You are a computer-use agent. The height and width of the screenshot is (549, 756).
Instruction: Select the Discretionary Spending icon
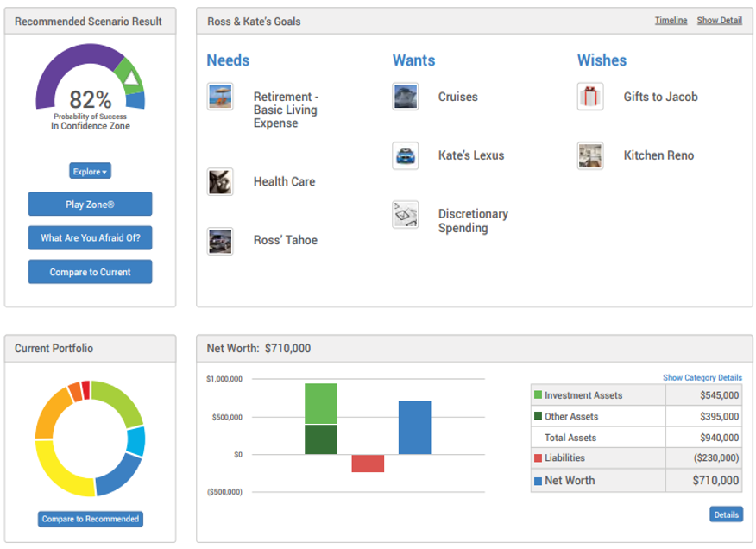point(406,215)
